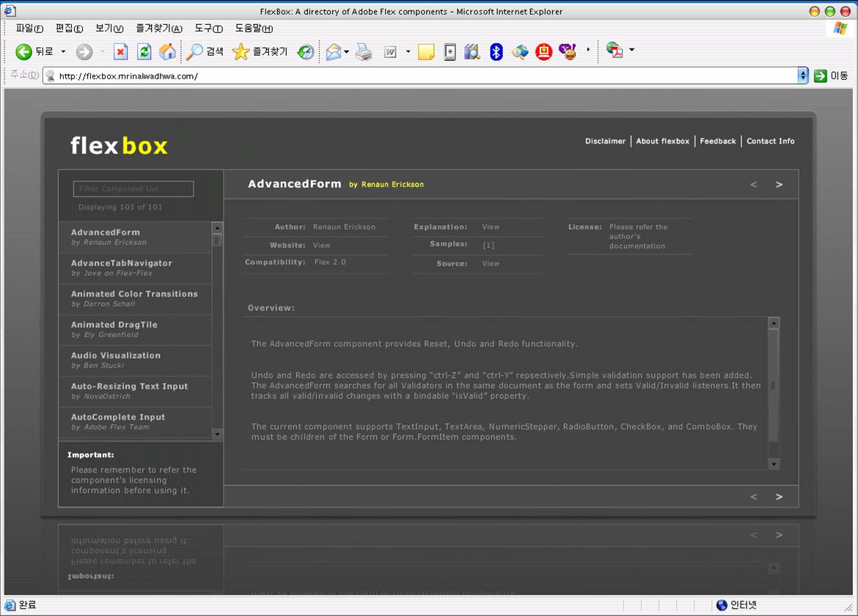Select Auto-Resizing Text Input component

pos(135,391)
